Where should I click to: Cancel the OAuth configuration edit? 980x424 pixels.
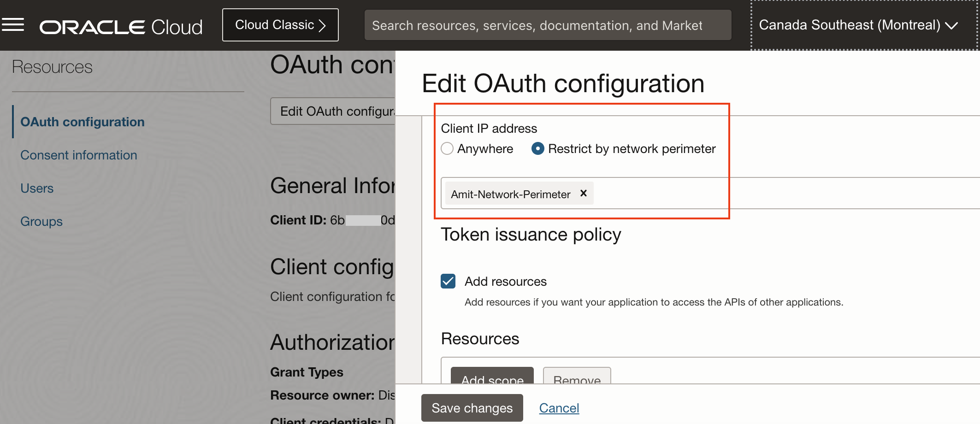[559, 408]
